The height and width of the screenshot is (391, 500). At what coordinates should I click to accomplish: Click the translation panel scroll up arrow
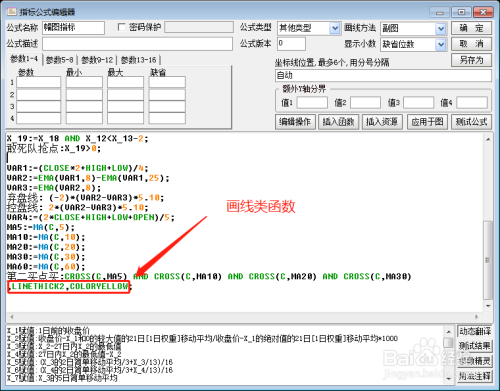(449, 332)
